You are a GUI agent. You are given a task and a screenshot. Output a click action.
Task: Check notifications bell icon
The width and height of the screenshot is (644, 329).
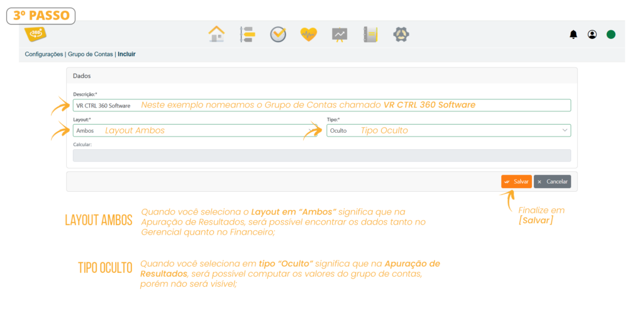(x=574, y=35)
